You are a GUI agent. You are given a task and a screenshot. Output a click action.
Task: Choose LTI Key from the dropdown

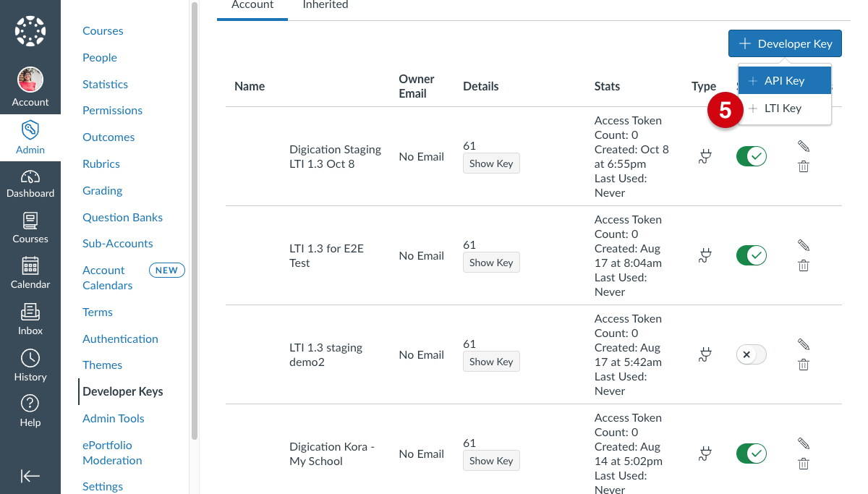(785, 108)
